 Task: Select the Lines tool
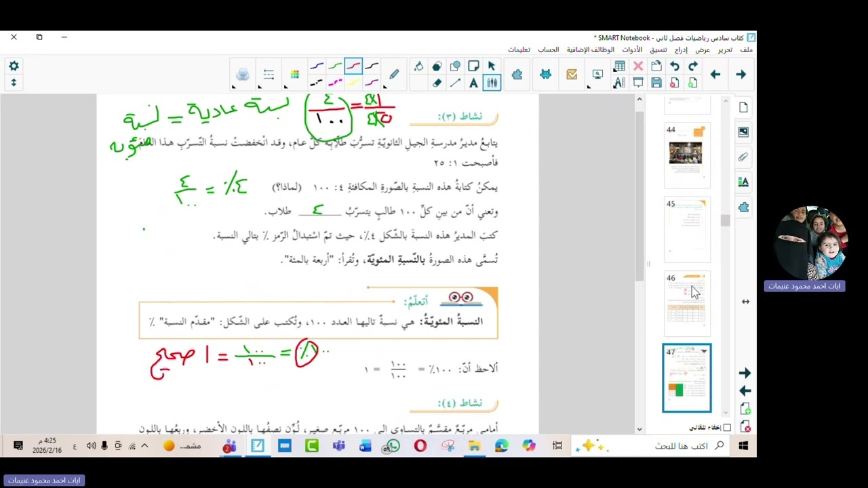[455, 83]
